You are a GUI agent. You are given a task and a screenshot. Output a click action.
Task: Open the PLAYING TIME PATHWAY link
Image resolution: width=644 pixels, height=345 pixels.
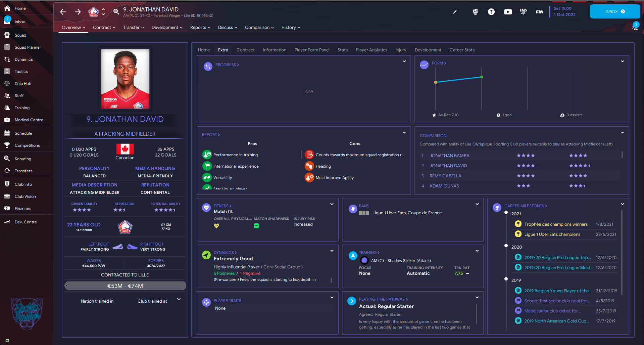pos(383,299)
